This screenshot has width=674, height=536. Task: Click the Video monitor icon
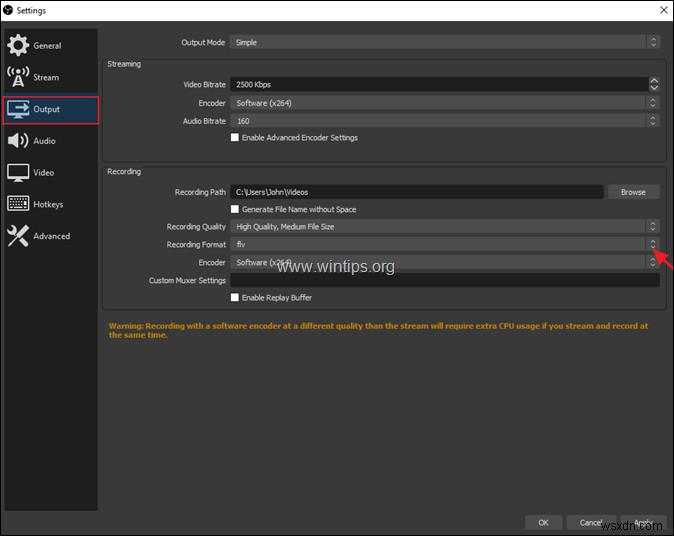[18, 172]
